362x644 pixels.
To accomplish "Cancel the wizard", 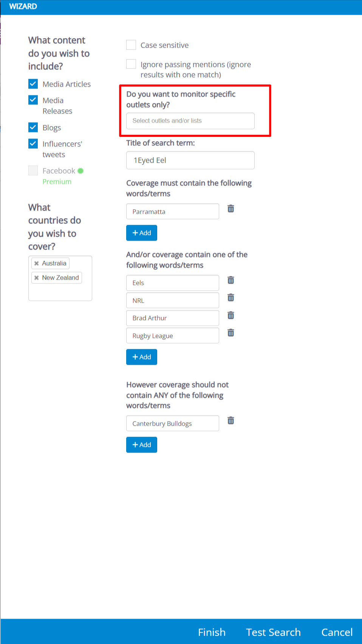I will click(x=337, y=632).
